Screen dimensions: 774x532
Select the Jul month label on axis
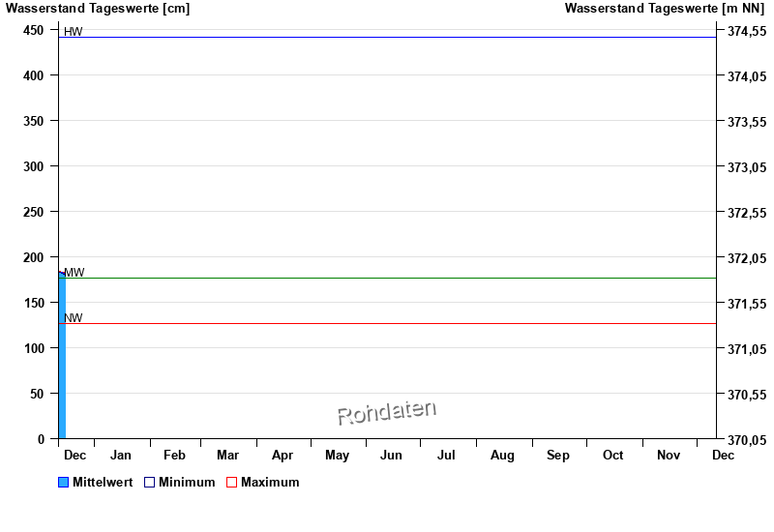click(446, 456)
